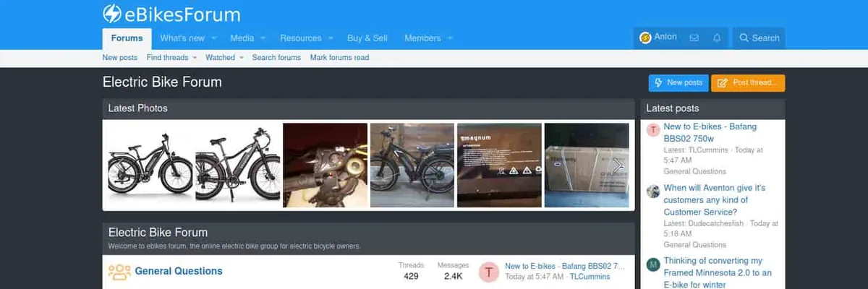Open the Search button in header
Screen dimensions: 868x289
tap(759, 38)
